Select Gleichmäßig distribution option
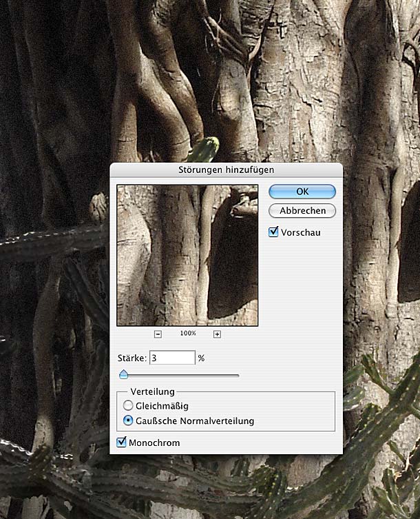This screenshot has height=519, width=420. click(x=127, y=405)
